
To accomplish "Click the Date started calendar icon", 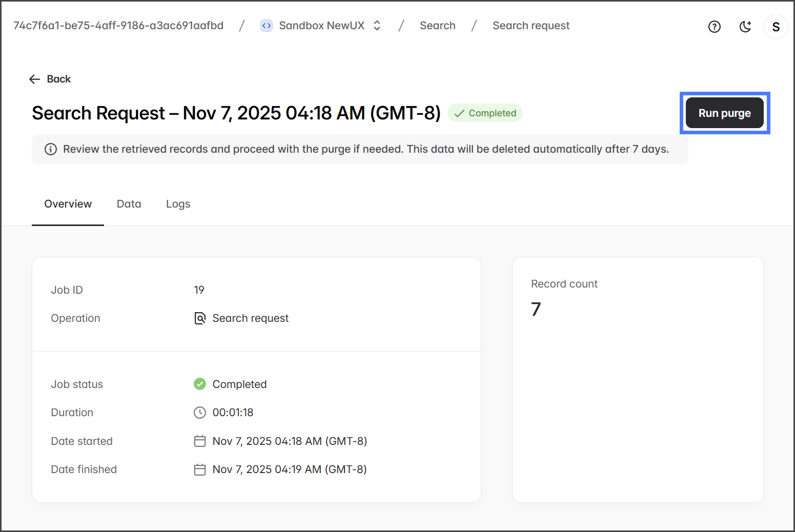I will click(x=200, y=441).
